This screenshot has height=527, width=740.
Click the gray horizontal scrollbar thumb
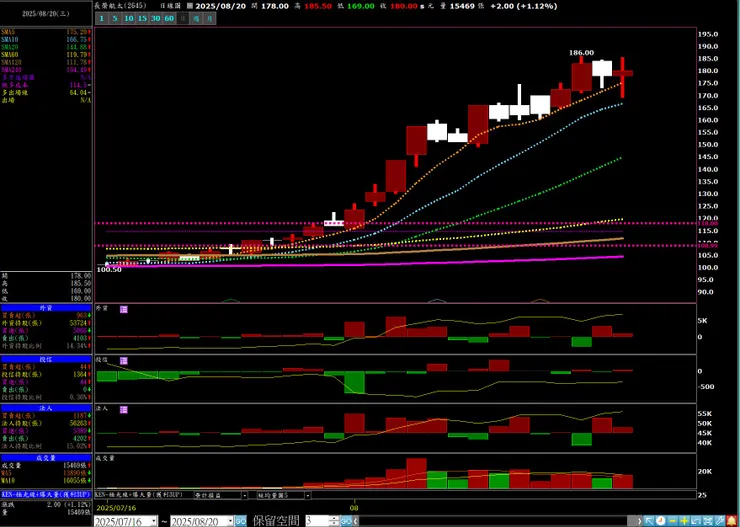tap(632, 521)
